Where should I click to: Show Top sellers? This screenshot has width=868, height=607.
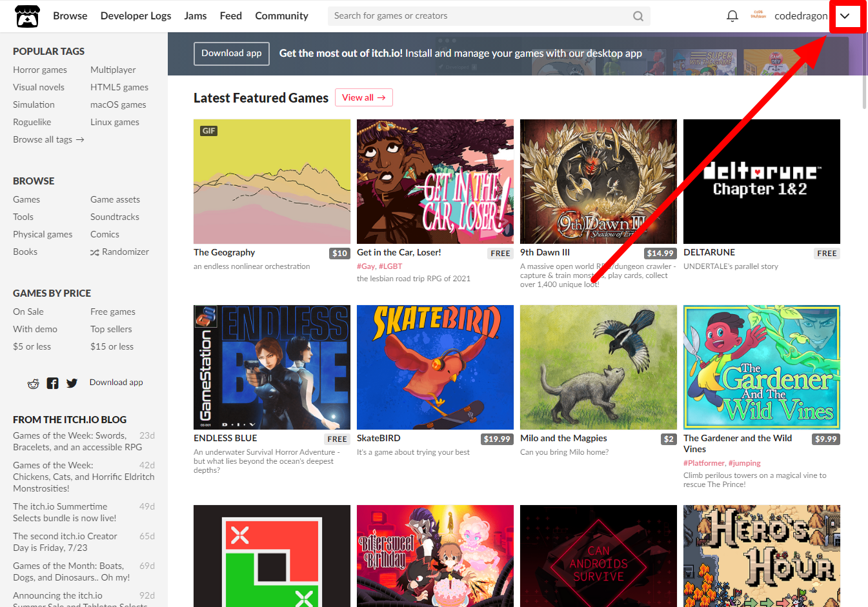pos(111,329)
